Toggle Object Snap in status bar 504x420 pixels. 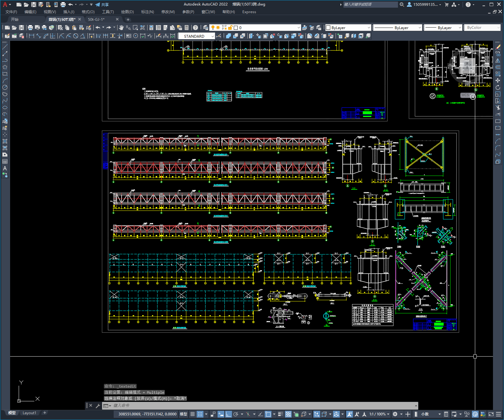click(x=268, y=414)
